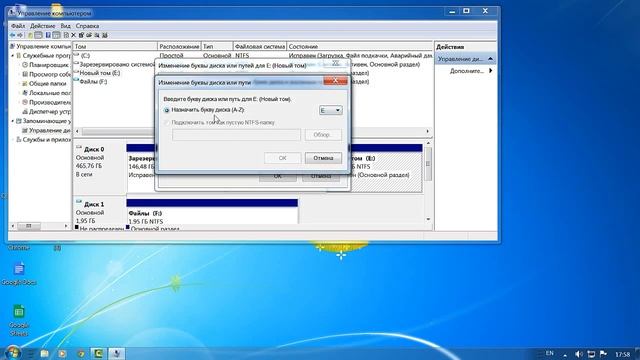Click the Action Center flag icon in the tray

click(x=603, y=354)
